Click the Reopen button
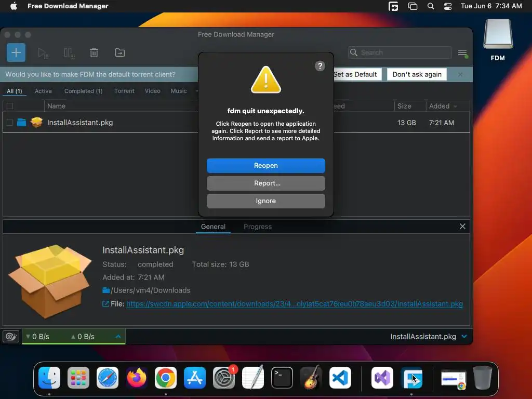Image resolution: width=532 pixels, height=399 pixels. 265,166
